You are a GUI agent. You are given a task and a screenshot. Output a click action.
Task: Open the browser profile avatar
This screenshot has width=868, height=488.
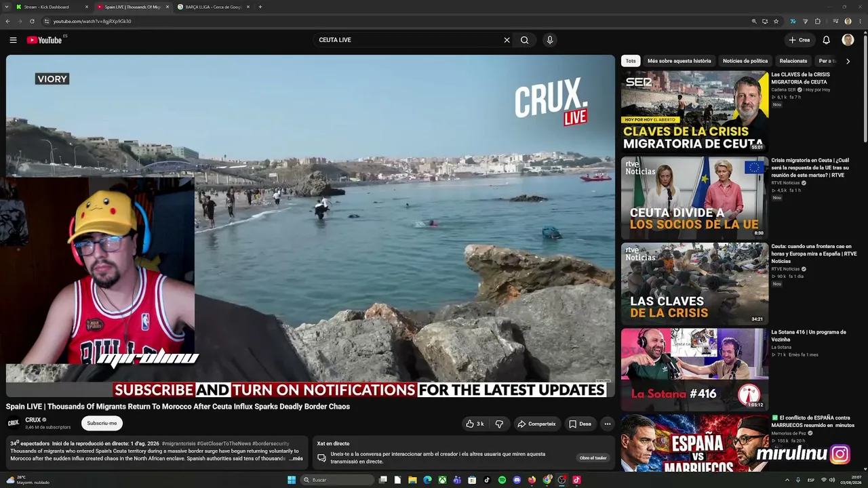point(848,21)
